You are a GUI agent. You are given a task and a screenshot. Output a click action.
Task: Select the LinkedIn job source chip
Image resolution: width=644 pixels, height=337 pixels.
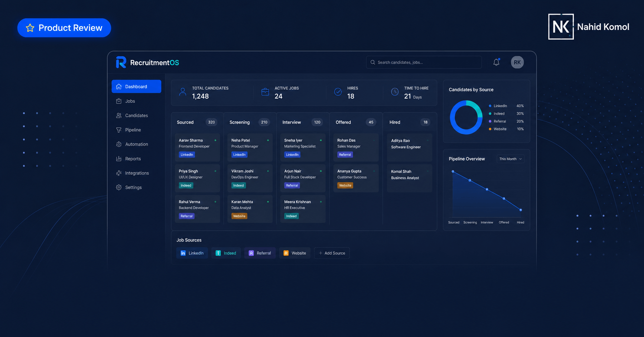192,253
